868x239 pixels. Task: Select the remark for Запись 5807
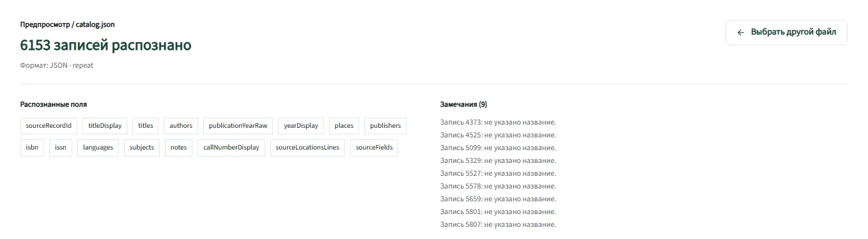(x=498, y=224)
